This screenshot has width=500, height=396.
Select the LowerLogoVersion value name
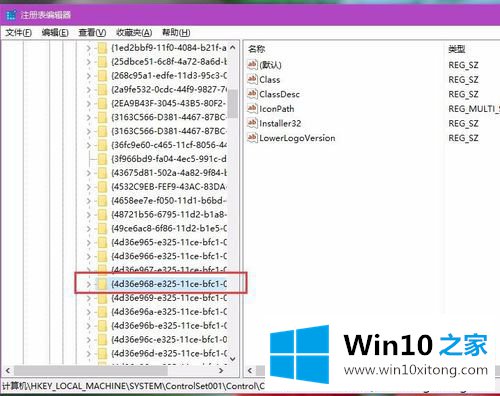[x=297, y=138]
